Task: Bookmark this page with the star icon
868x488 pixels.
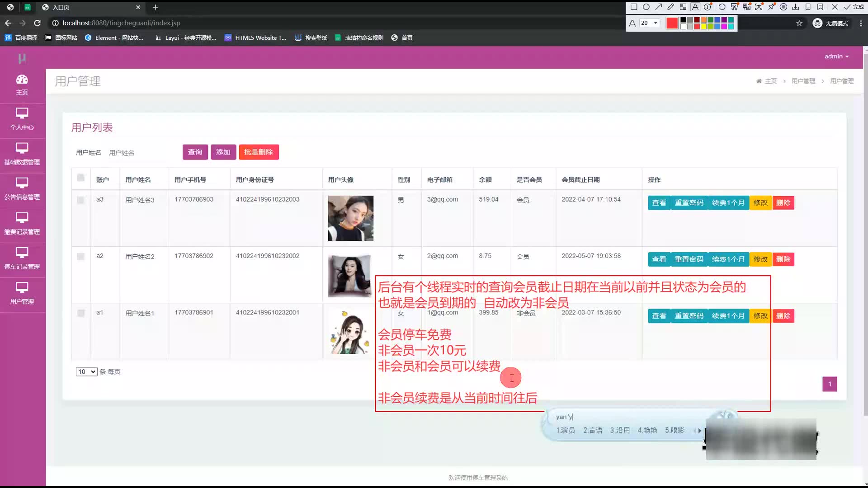Action: 799,23
